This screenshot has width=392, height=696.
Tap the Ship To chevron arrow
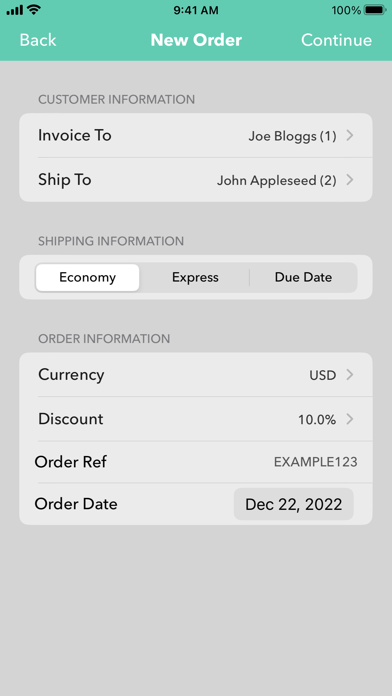(x=350, y=180)
